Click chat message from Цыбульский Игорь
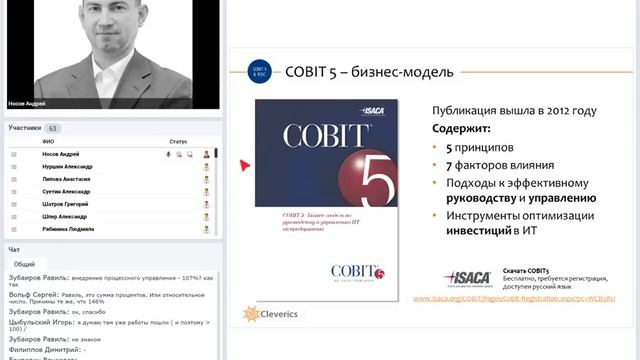Screen dimensions: 640x360 109,325
